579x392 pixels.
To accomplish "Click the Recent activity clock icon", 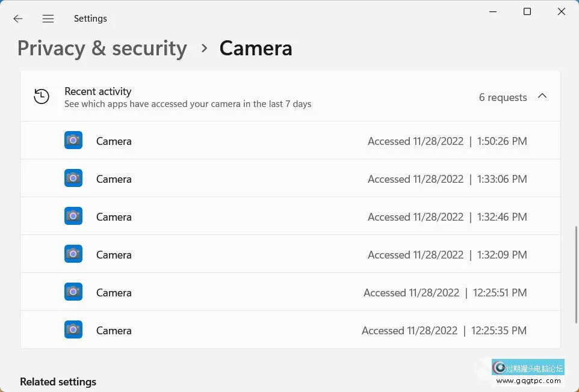I will click(41, 96).
